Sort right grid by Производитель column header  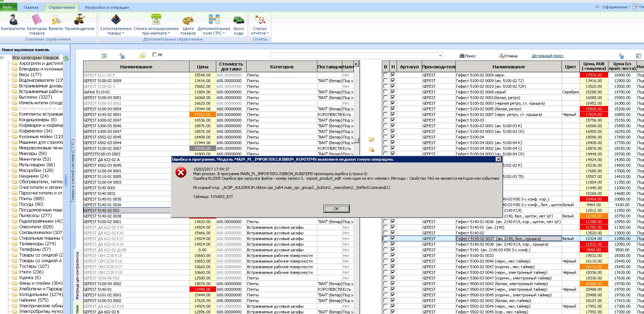click(439, 67)
